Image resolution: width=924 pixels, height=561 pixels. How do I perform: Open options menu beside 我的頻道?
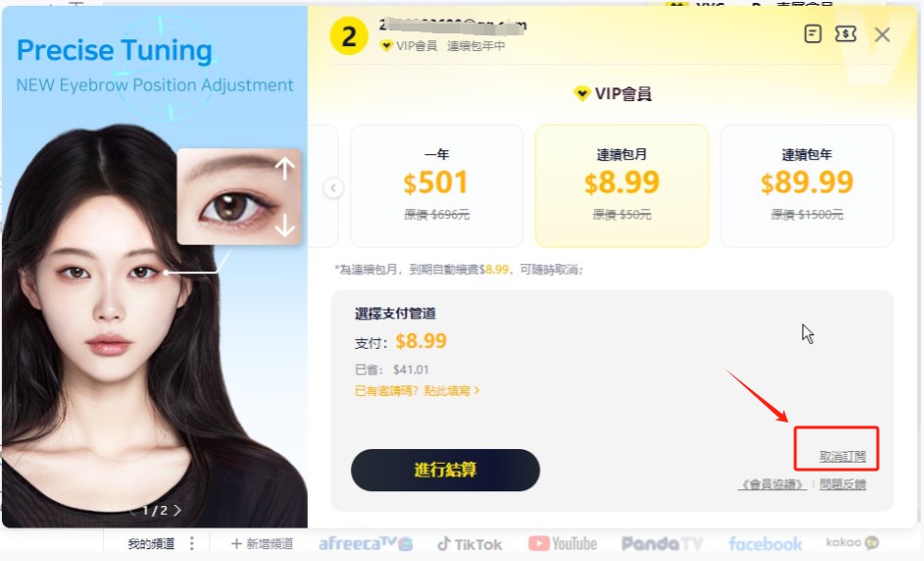(192, 543)
